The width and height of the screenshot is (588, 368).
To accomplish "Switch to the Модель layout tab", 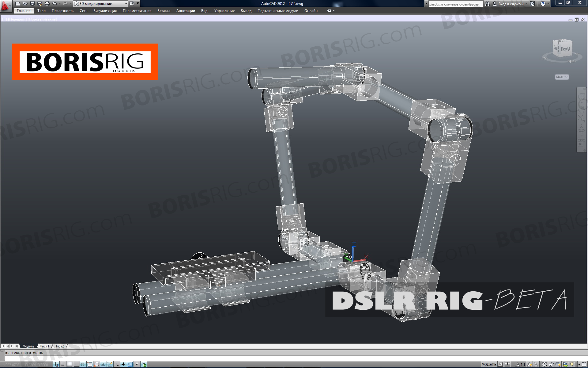I will point(28,346).
